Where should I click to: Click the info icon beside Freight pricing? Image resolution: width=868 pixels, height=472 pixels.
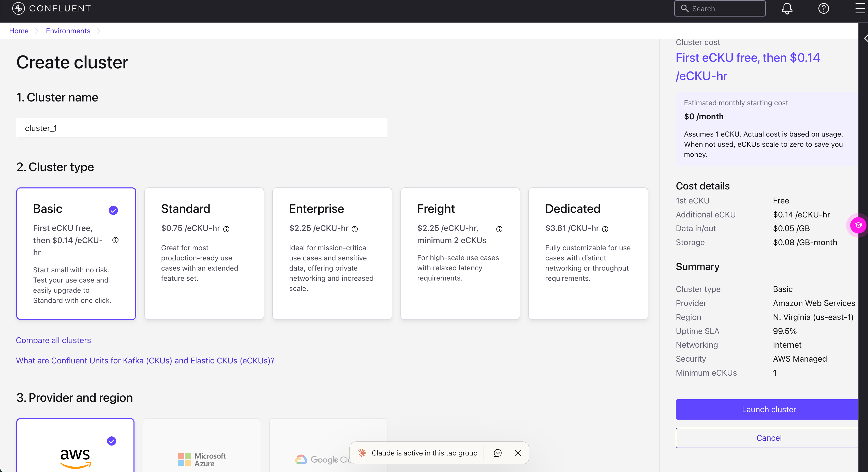499,229
